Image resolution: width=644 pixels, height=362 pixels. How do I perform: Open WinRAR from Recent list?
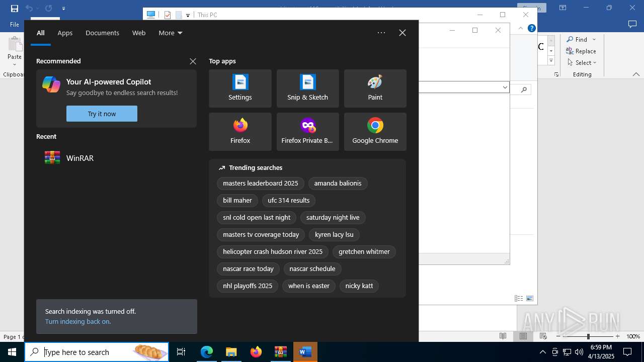pos(116,158)
